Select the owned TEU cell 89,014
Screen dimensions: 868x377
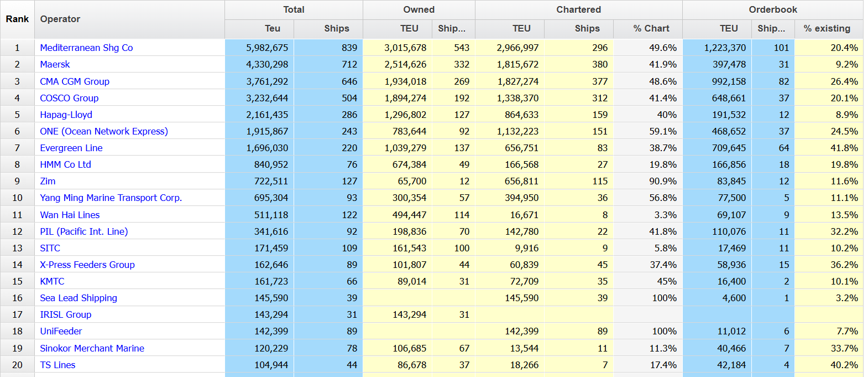click(398, 281)
